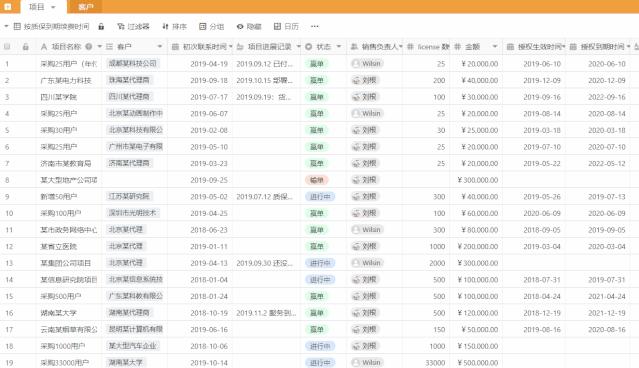Open the 过滤器 filter tool
This screenshot has height=368, width=639.
[x=133, y=26]
